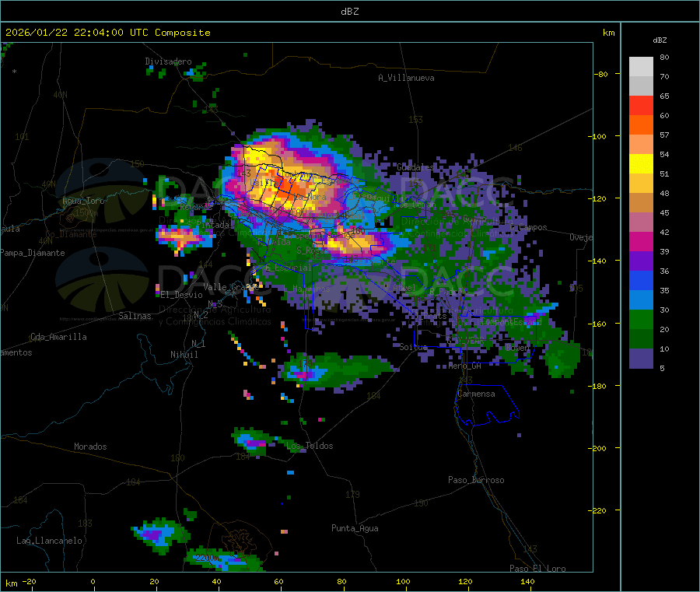
Task: Click the 0 tick on the horizontal km axis
Action: click(x=93, y=581)
